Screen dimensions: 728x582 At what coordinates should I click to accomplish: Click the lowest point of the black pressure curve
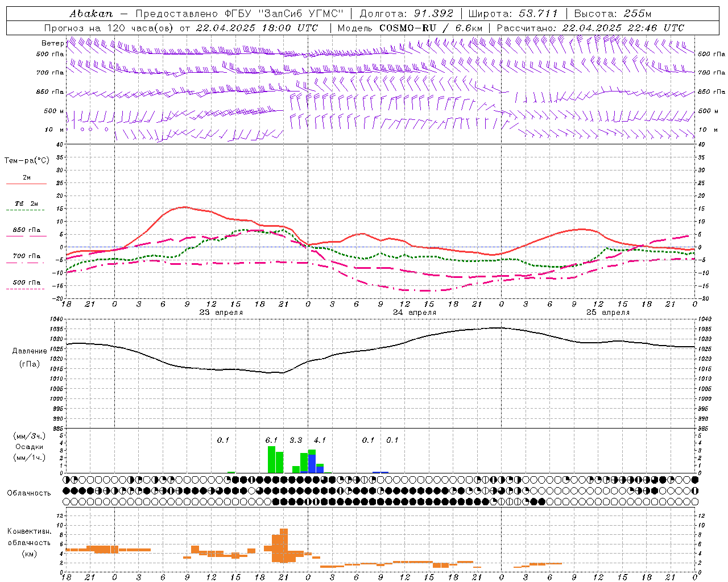click(x=282, y=373)
